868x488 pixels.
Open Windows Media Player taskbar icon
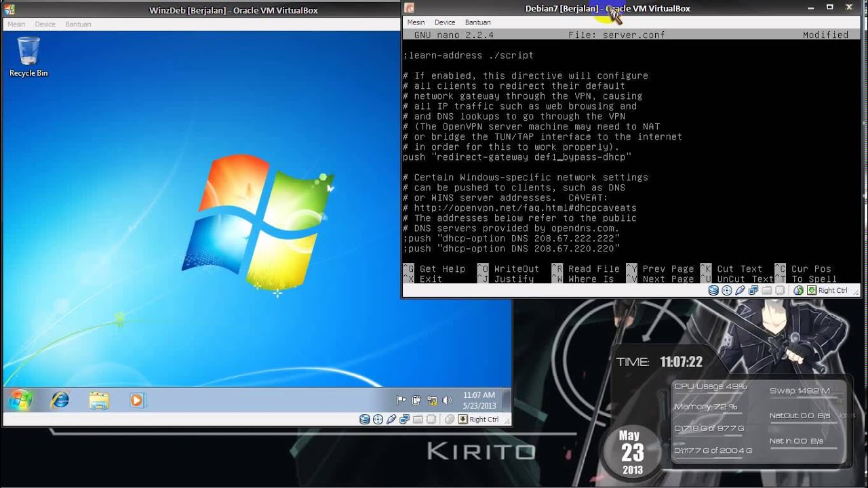click(138, 400)
